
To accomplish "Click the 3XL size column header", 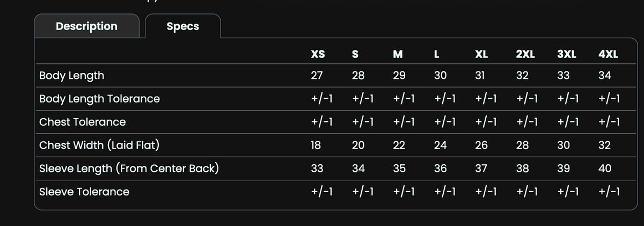I will 567,54.
